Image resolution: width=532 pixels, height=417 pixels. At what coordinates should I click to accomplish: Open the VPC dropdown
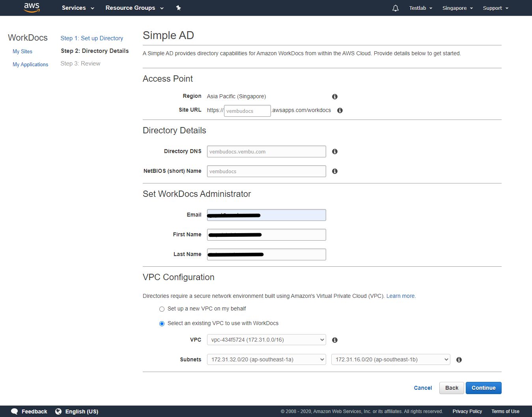click(x=267, y=340)
